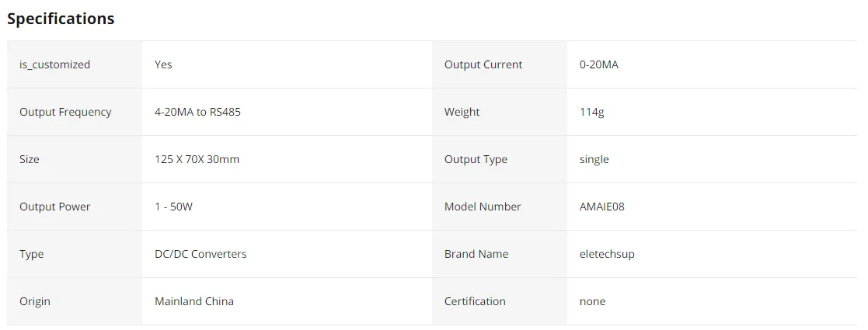This screenshot has width=868, height=330.
Task: Click the Model Number label
Action: tap(483, 207)
